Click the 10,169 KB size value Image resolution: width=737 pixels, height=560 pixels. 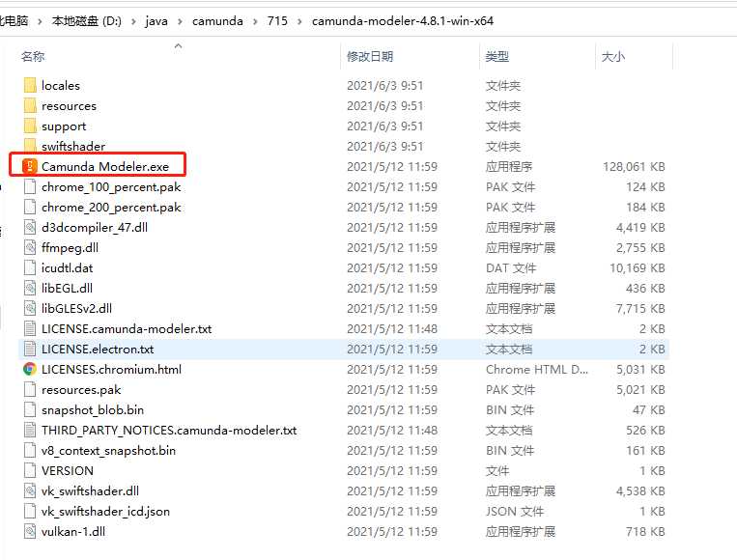point(638,267)
